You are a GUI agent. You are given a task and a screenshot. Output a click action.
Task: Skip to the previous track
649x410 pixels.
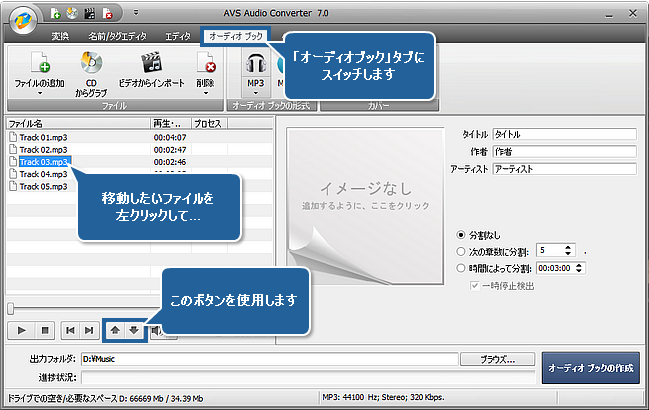coord(70,329)
